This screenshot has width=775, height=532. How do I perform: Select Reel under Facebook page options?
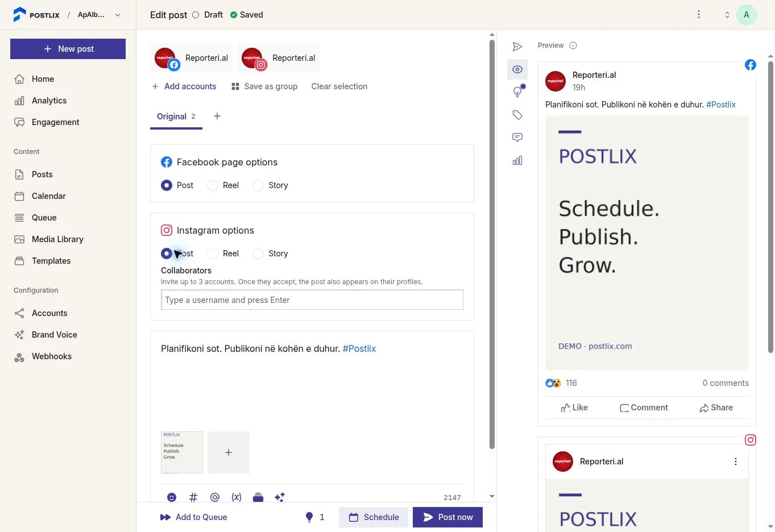point(223,185)
